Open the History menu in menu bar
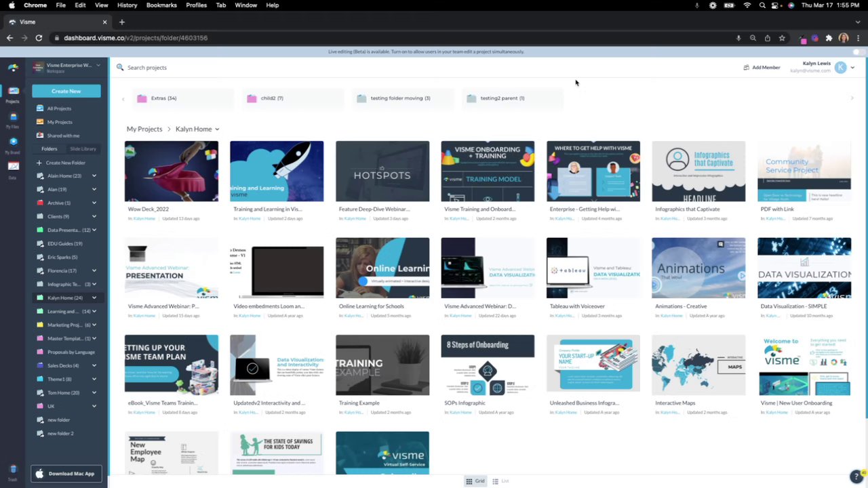 pyautogui.click(x=127, y=5)
